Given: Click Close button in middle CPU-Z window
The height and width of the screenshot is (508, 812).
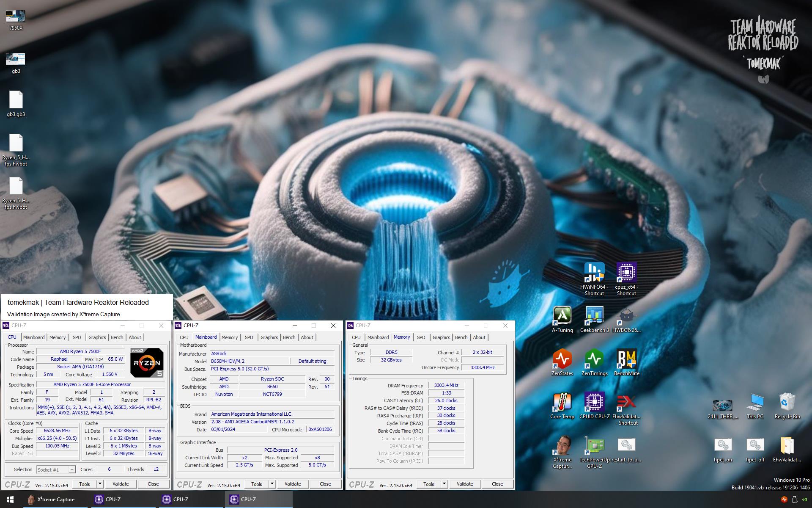Looking at the screenshot, I should pyautogui.click(x=325, y=484).
